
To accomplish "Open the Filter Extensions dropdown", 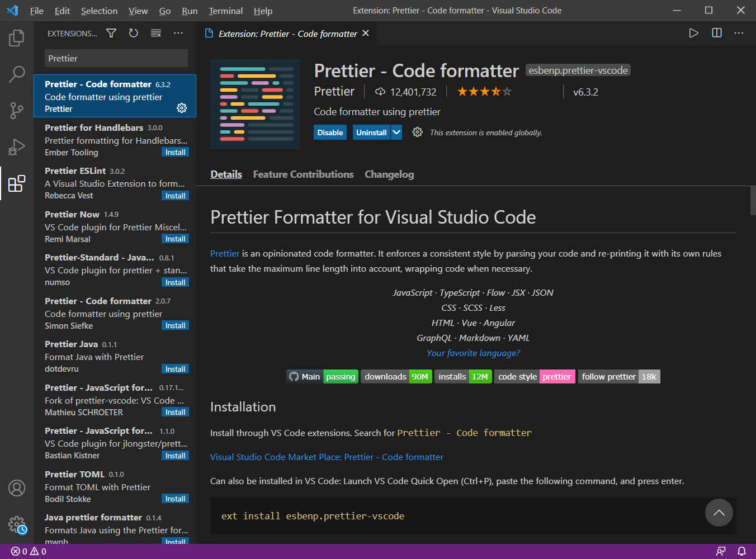I will [x=111, y=33].
